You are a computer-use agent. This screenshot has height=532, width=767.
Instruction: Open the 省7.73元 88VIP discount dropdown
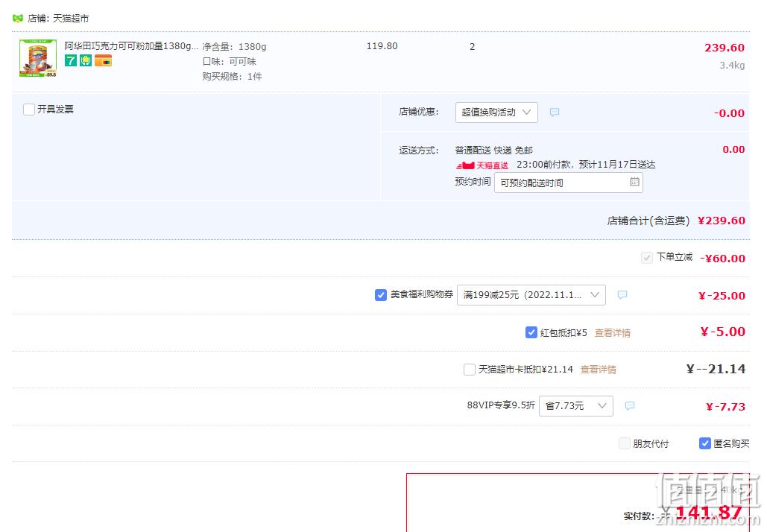tap(575, 406)
